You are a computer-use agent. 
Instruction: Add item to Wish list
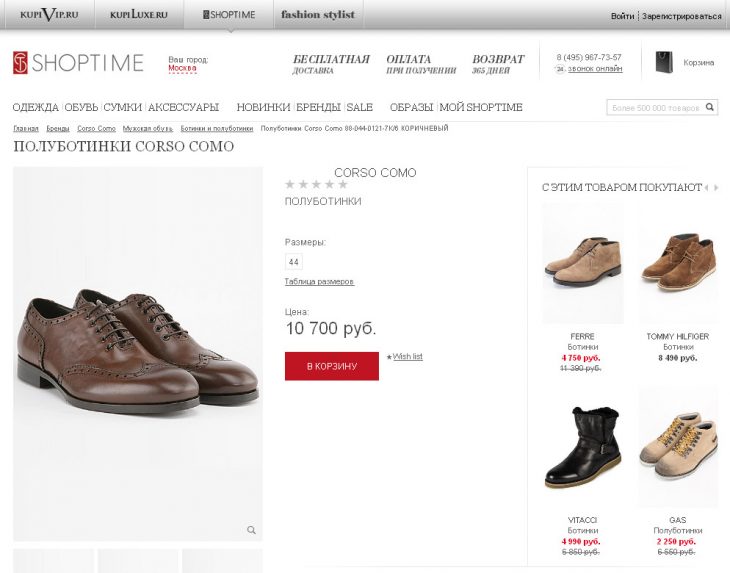(407, 356)
